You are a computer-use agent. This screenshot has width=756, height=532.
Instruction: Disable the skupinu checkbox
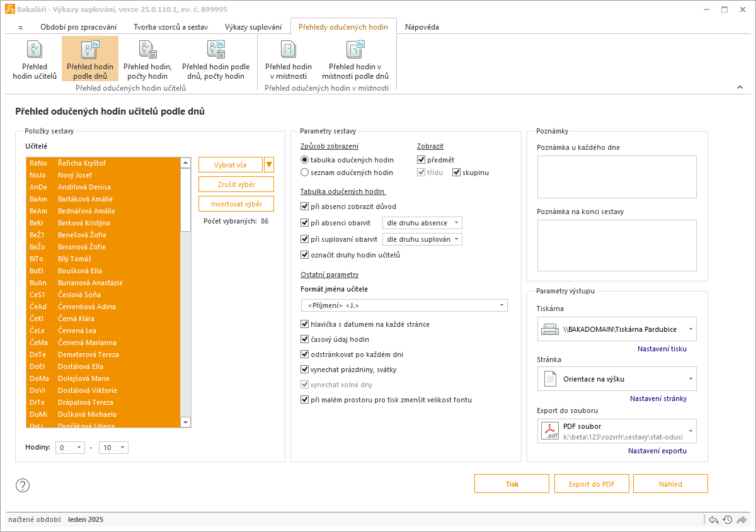coord(471,172)
